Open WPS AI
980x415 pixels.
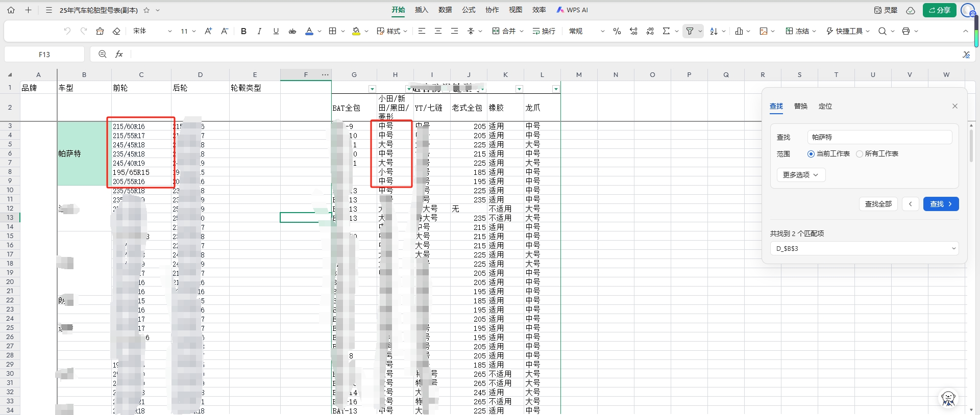[x=572, y=10]
